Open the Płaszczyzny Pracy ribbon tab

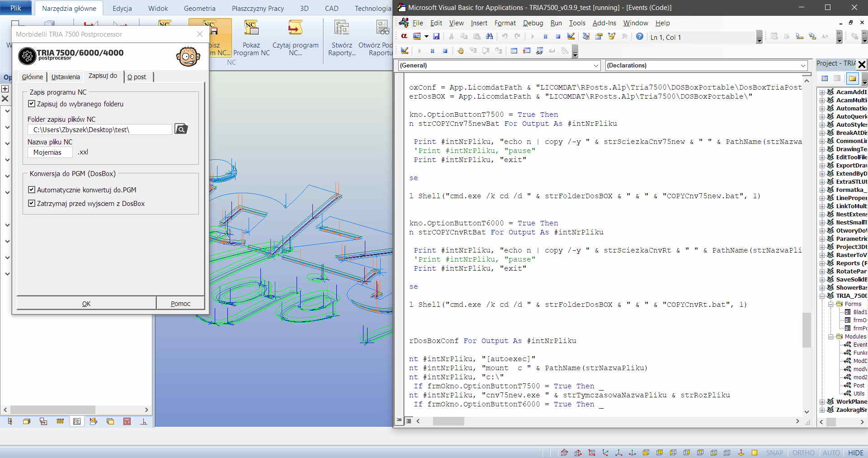tap(258, 8)
